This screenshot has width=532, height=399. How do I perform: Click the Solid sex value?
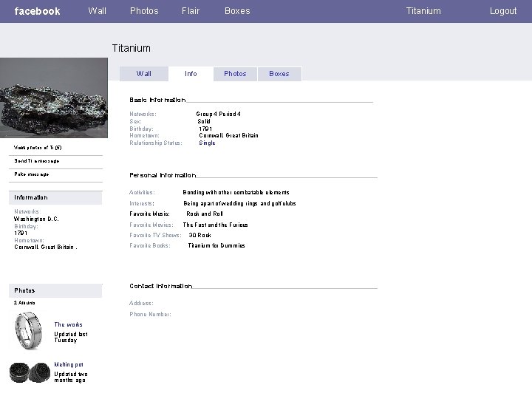(x=204, y=121)
